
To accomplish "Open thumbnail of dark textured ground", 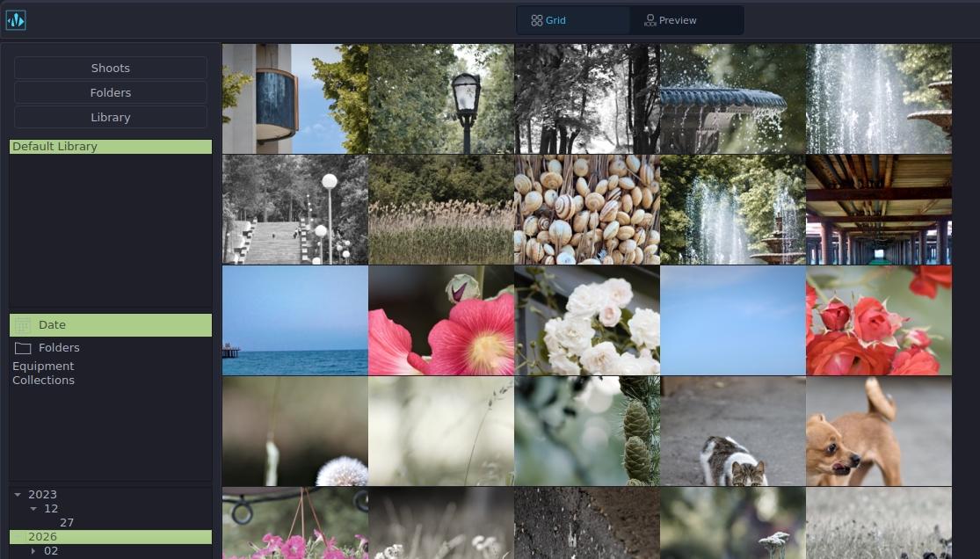I will 587,523.
